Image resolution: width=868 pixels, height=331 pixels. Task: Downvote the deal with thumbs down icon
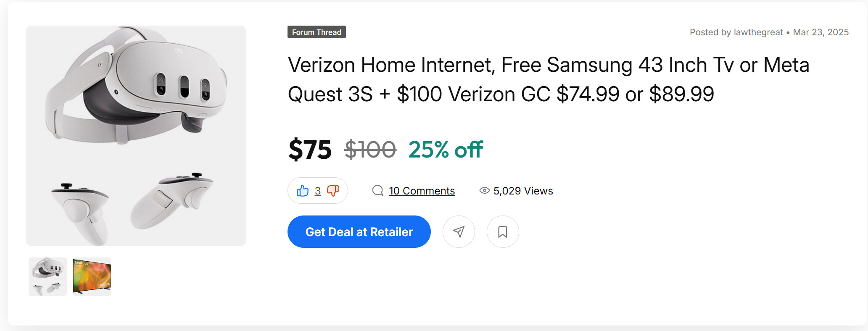(x=333, y=191)
